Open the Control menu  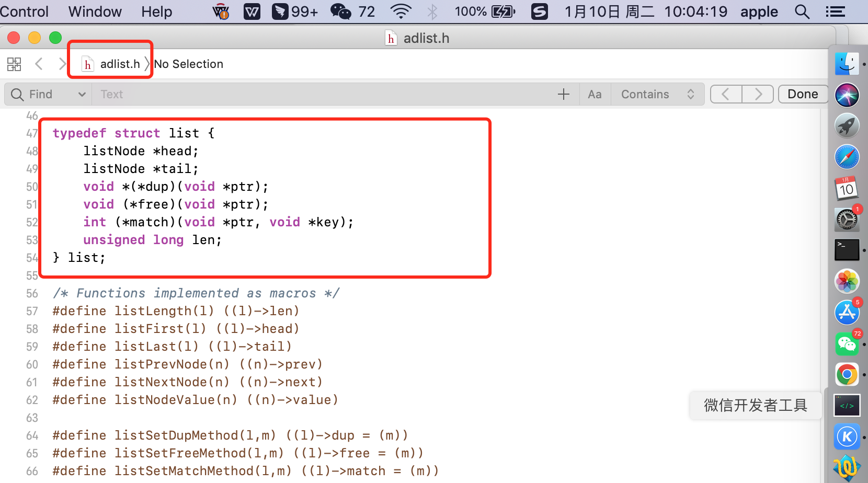(24, 11)
